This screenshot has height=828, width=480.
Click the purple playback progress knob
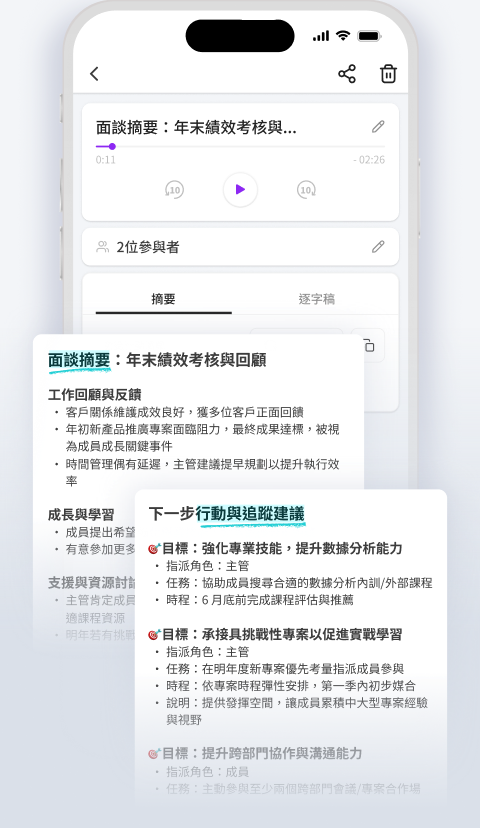coord(112,146)
